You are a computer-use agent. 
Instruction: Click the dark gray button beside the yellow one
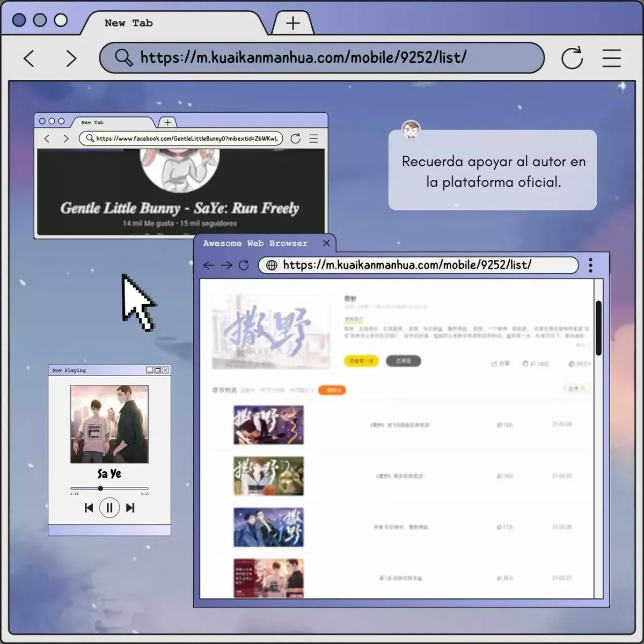pos(404,361)
